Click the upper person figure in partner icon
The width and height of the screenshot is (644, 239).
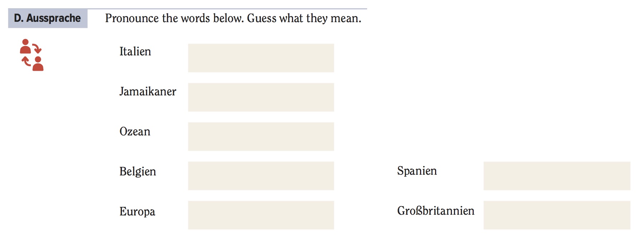click(25, 46)
